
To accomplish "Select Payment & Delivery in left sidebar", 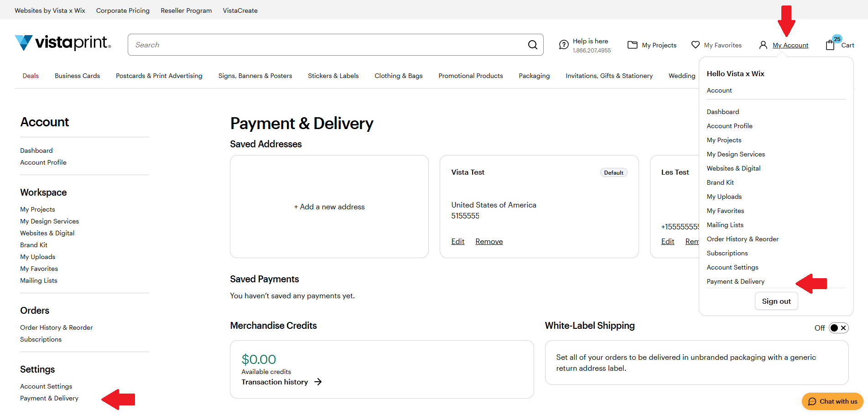I will (49, 398).
